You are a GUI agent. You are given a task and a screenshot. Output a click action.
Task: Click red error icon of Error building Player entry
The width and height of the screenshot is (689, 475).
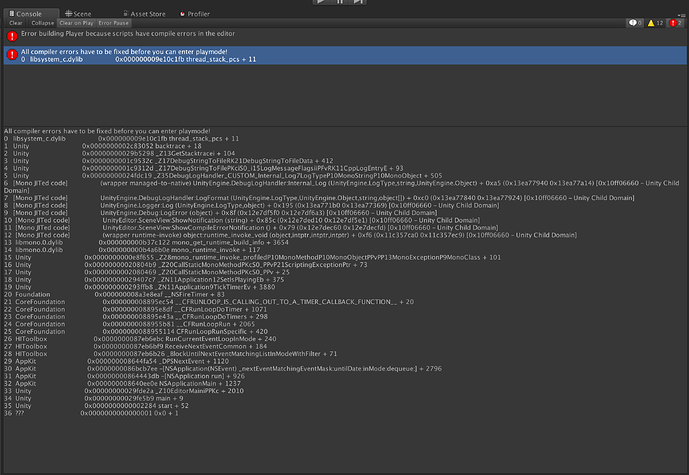pos(12,36)
